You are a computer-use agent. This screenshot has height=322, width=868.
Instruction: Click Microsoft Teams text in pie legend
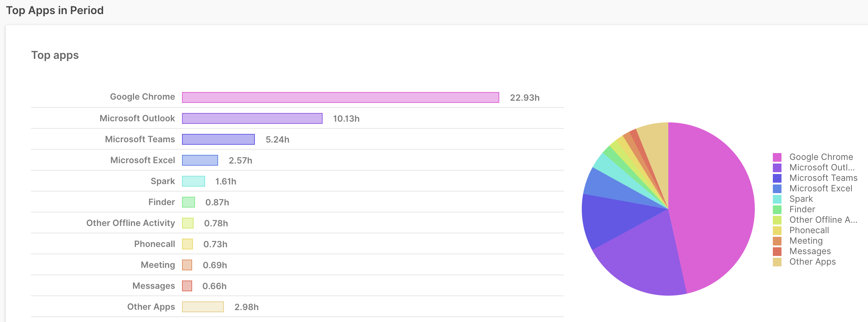click(823, 178)
